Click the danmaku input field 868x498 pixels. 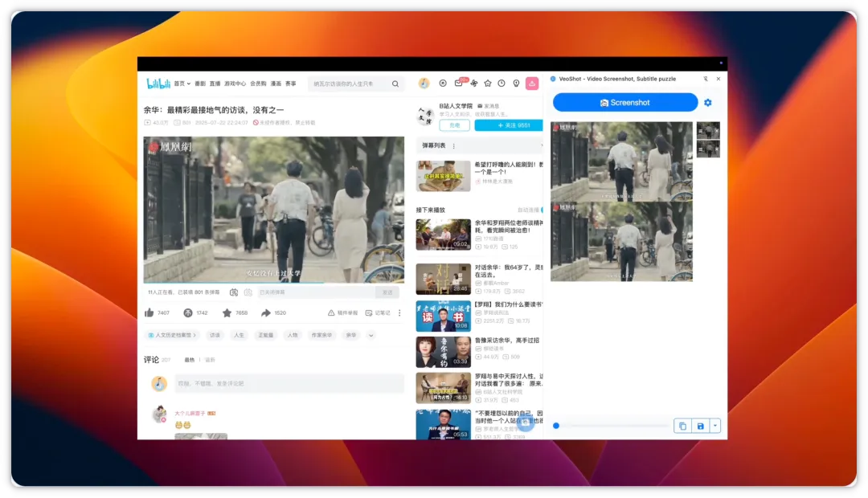click(x=316, y=292)
